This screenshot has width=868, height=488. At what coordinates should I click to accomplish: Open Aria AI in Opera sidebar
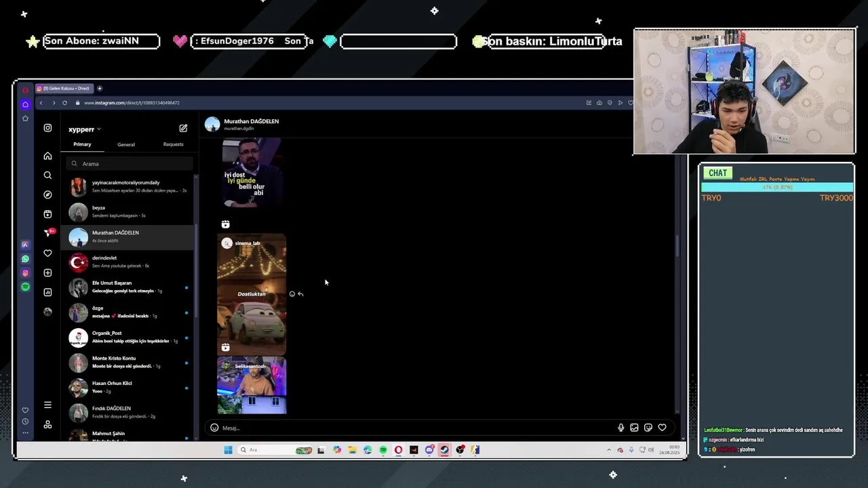[25, 245]
